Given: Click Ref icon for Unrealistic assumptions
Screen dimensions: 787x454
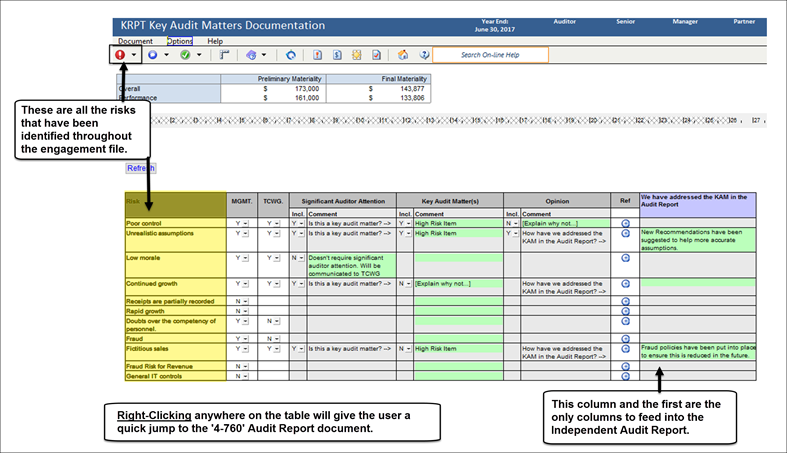Looking at the screenshot, I should (x=625, y=233).
